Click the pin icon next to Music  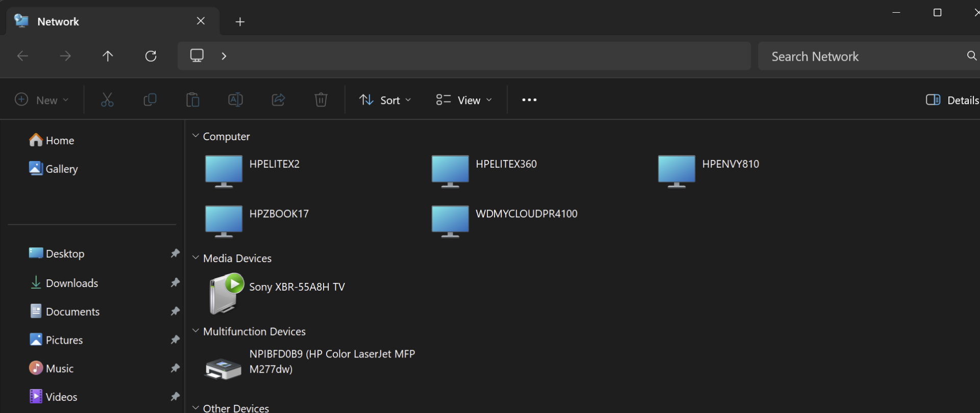pyautogui.click(x=175, y=368)
